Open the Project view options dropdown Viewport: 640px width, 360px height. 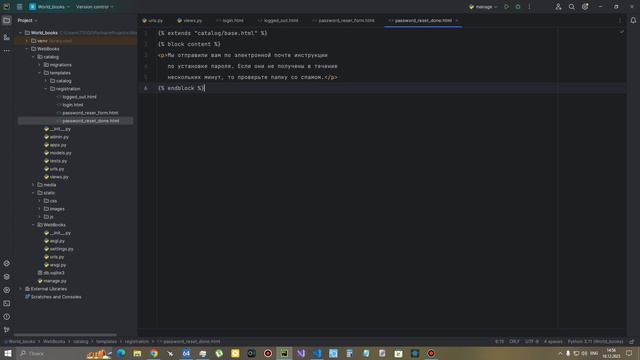[x=27, y=20]
